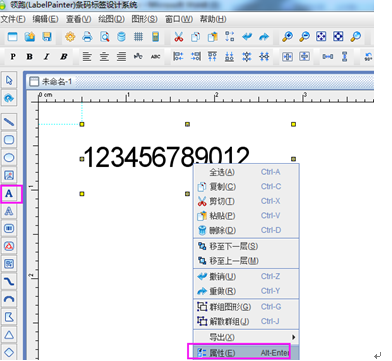Click the save floppy disk icon
The width and height of the screenshot is (392, 361).
[x=47, y=36]
